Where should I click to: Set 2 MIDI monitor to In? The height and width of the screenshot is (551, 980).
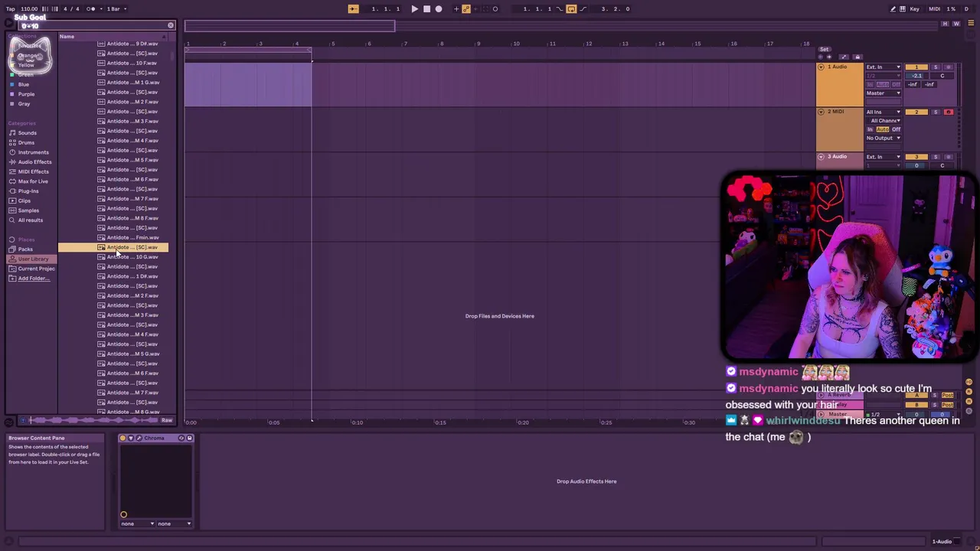pyautogui.click(x=870, y=129)
